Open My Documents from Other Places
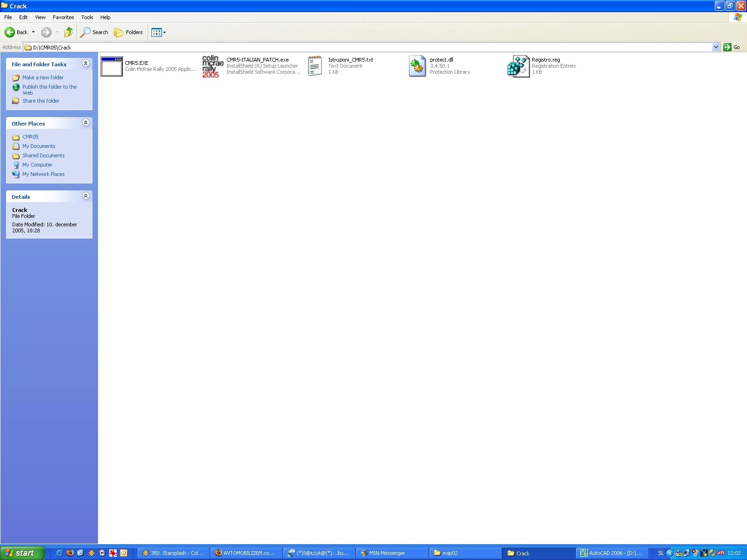This screenshot has width=747, height=560. [x=39, y=146]
